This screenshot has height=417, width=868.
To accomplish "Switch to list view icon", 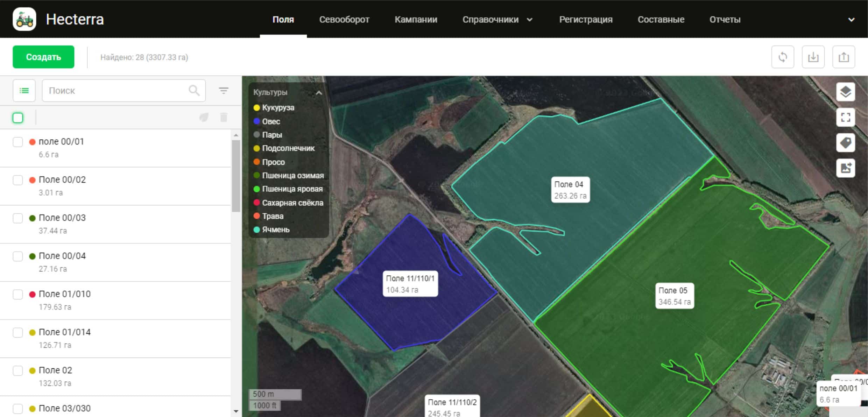I will tap(24, 91).
